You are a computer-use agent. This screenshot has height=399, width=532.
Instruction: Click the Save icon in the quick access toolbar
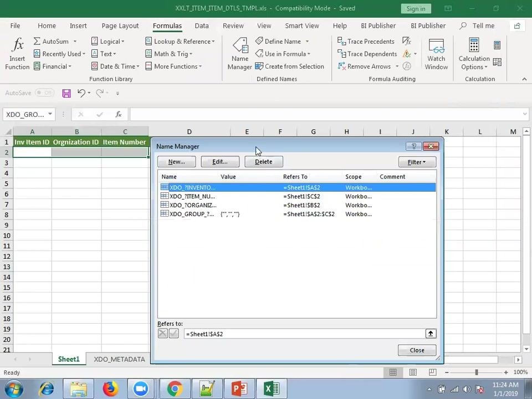click(66, 93)
